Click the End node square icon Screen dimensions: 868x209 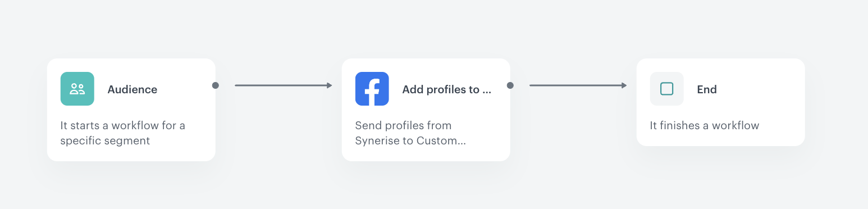tap(667, 89)
